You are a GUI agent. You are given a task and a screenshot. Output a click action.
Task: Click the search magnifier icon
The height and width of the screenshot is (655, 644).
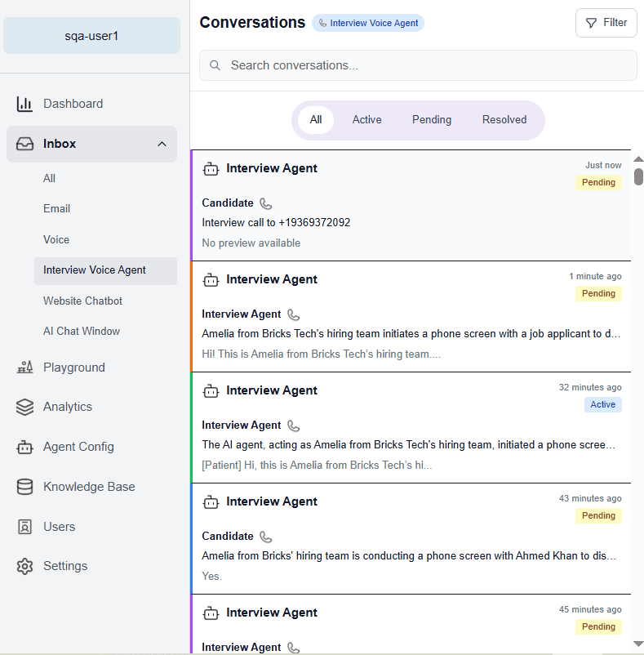coord(215,65)
